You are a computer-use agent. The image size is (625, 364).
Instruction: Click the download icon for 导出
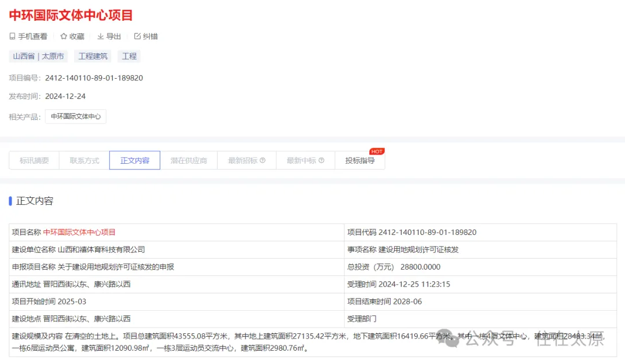coord(101,36)
